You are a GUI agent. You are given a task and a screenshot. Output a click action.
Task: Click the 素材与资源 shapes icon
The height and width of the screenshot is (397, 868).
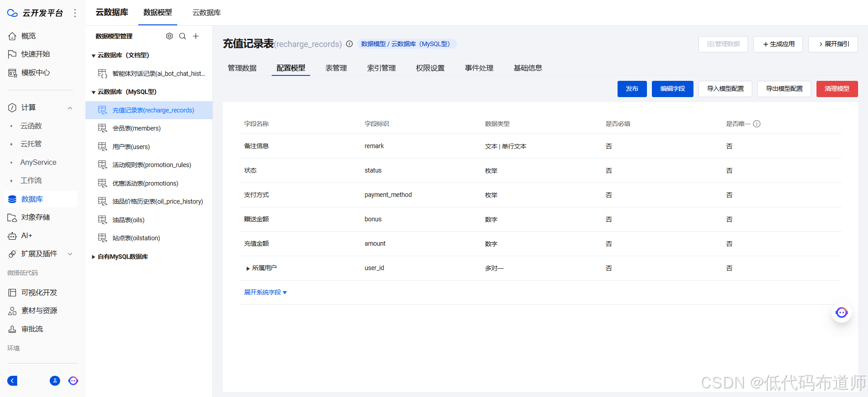[12, 311]
